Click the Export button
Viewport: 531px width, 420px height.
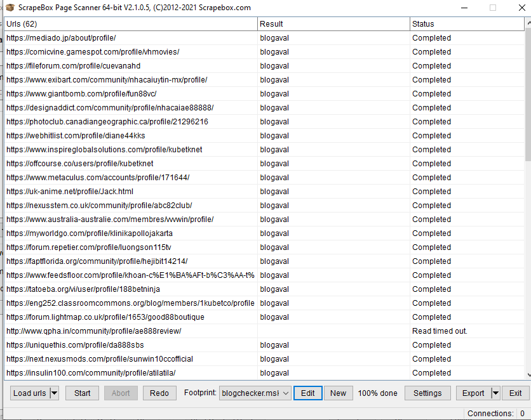[x=473, y=393]
